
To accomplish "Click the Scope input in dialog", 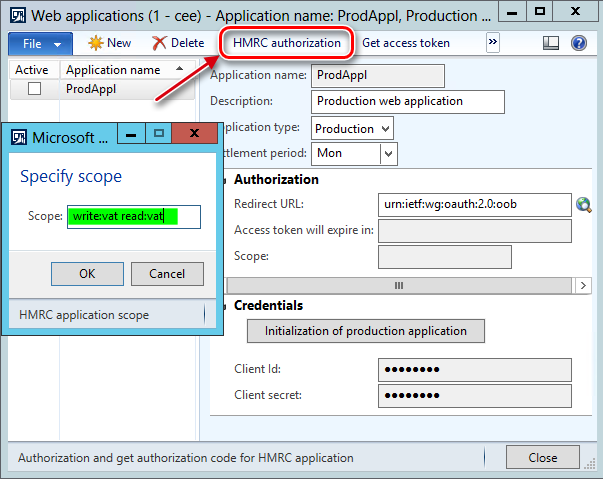I will point(134,217).
